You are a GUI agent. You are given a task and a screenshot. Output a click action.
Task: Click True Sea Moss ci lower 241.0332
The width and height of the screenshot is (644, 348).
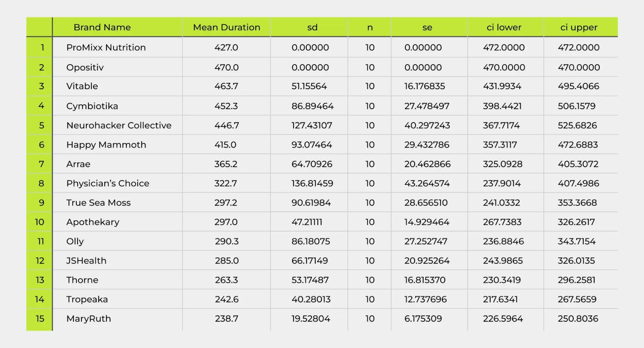(501, 203)
